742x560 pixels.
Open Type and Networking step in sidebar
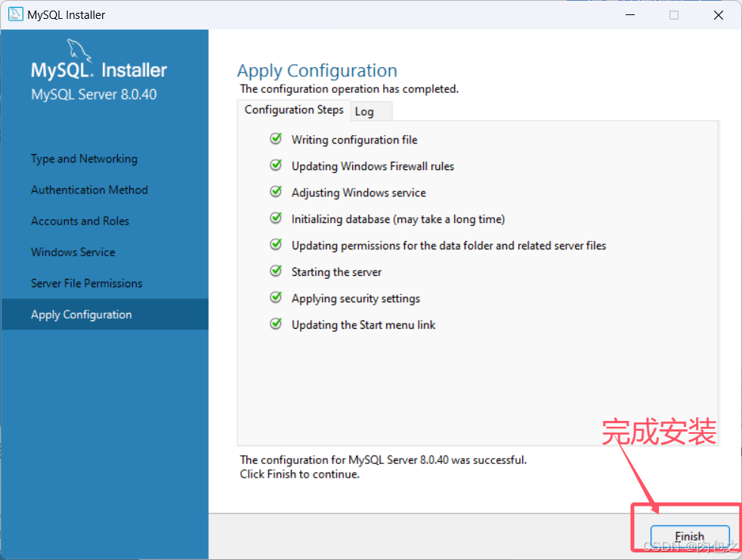coord(84,159)
